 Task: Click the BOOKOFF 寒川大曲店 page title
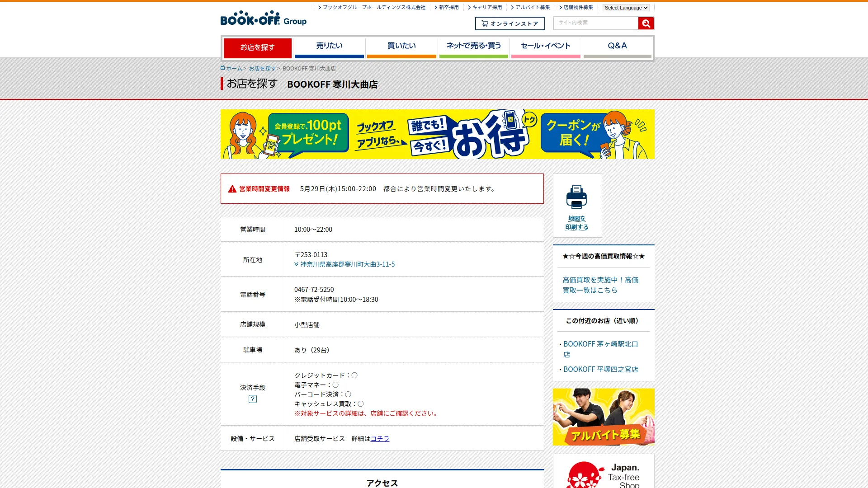tap(332, 84)
